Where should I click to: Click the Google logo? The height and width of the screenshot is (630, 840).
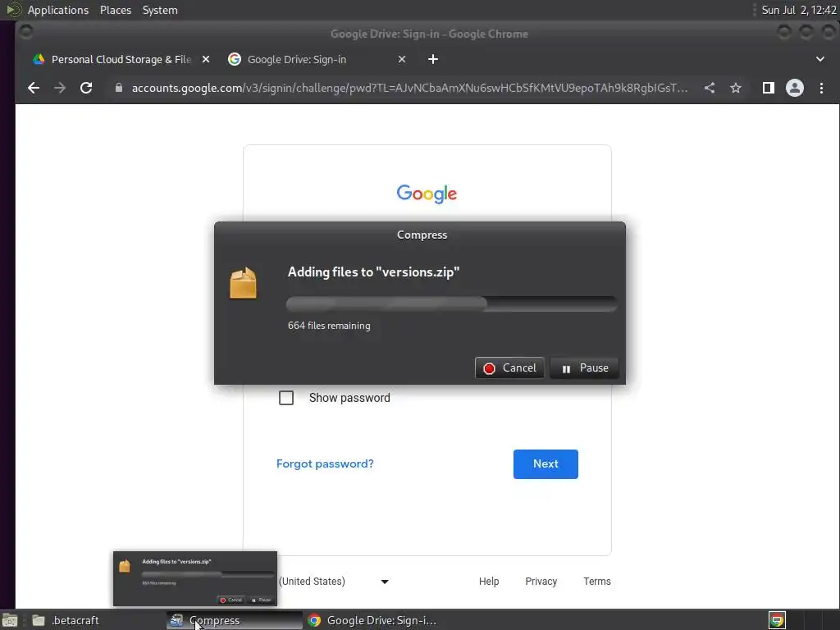pyautogui.click(x=427, y=194)
